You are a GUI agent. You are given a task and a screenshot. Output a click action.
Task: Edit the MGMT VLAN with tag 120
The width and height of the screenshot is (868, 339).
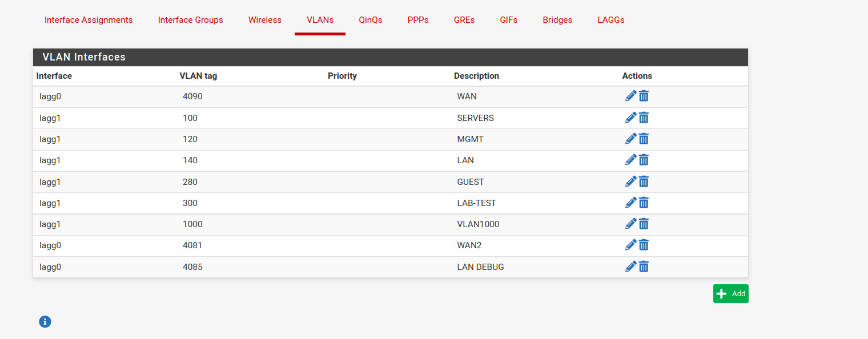630,139
